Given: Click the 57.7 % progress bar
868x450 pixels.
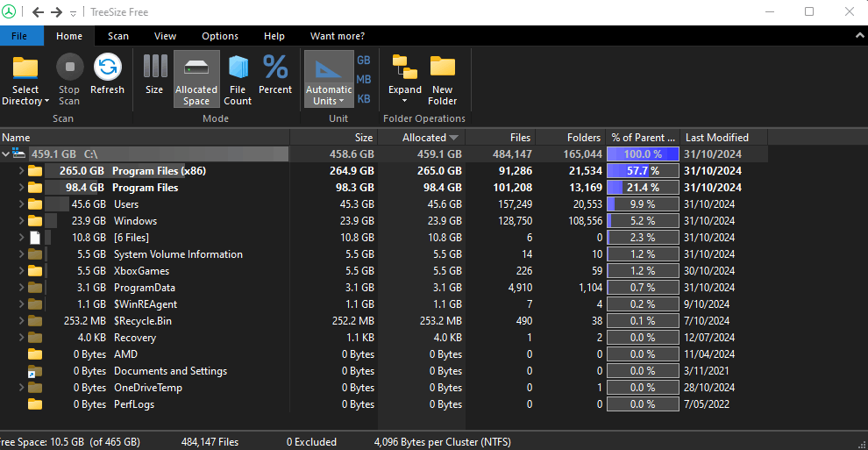Looking at the screenshot, I should click(643, 170).
